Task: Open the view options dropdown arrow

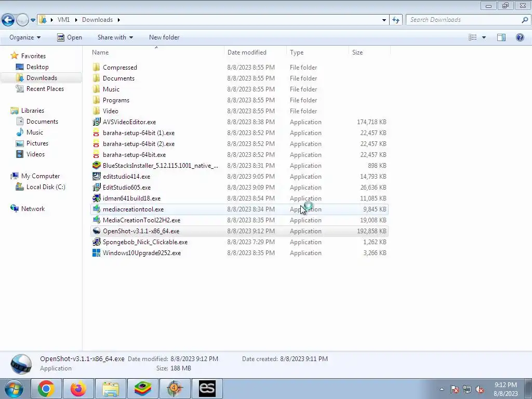Action: pos(484,37)
